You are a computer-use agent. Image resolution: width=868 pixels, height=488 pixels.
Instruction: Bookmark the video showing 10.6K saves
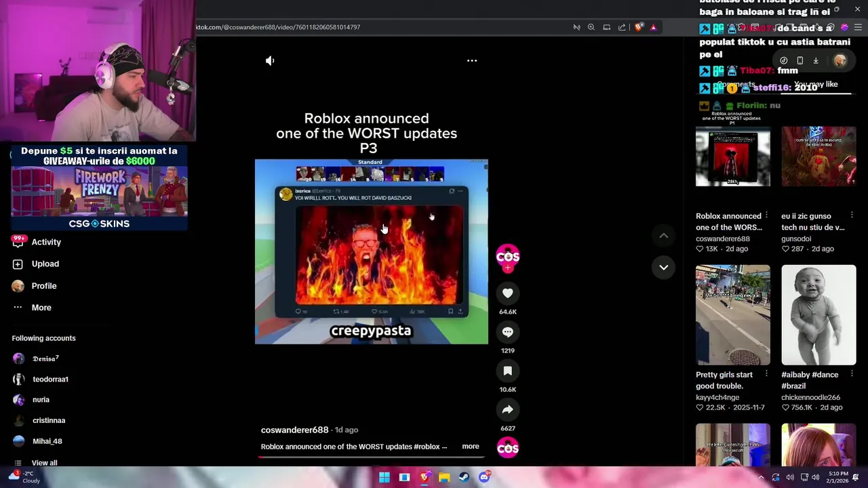click(x=508, y=371)
